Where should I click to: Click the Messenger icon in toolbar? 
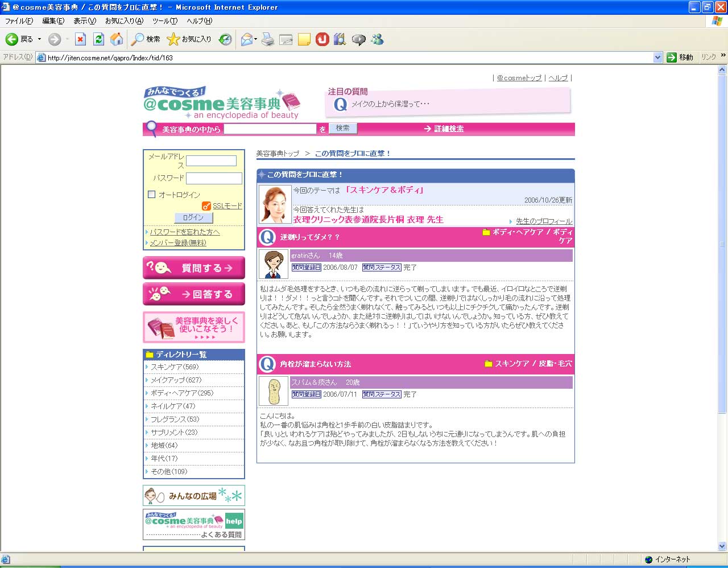(377, 39)
